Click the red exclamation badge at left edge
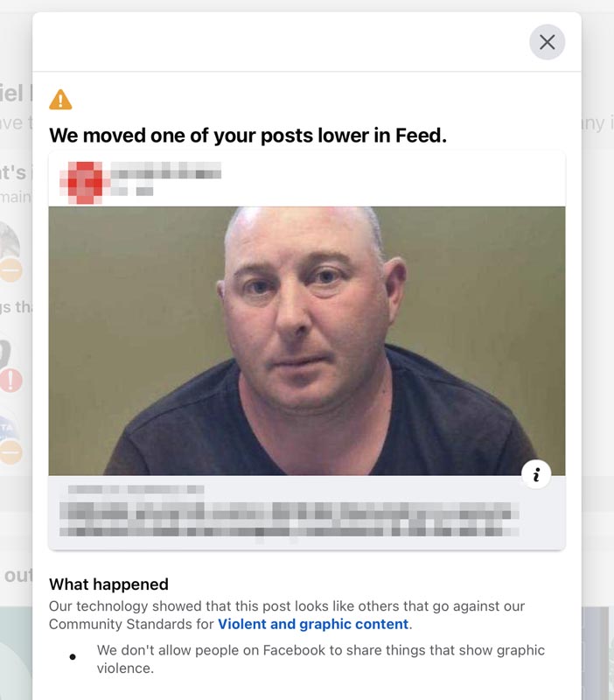Screen dimensions: 614x700 (11, 381)
